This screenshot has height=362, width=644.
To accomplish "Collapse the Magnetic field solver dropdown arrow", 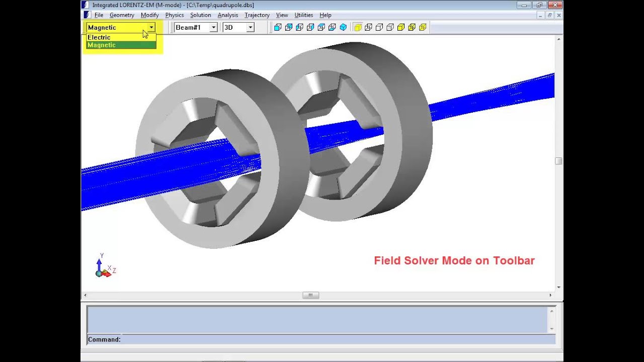I will pos(151,27).
